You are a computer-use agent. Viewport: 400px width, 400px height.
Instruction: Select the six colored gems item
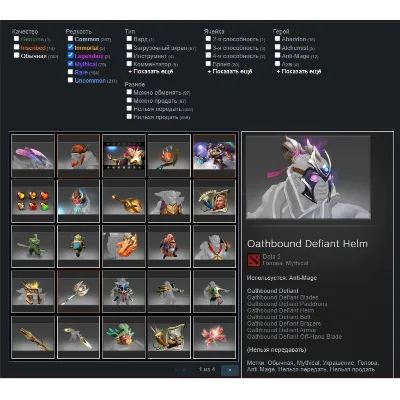(33, 201)
